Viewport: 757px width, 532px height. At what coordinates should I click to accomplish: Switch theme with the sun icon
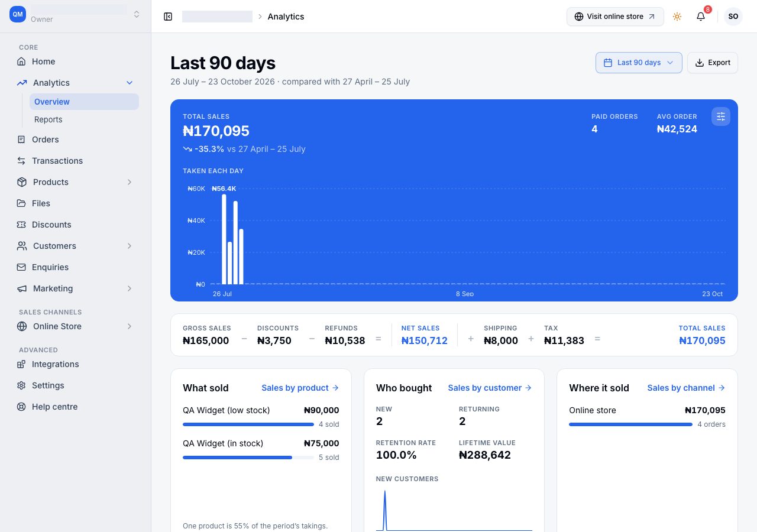(x=677, y=17)
